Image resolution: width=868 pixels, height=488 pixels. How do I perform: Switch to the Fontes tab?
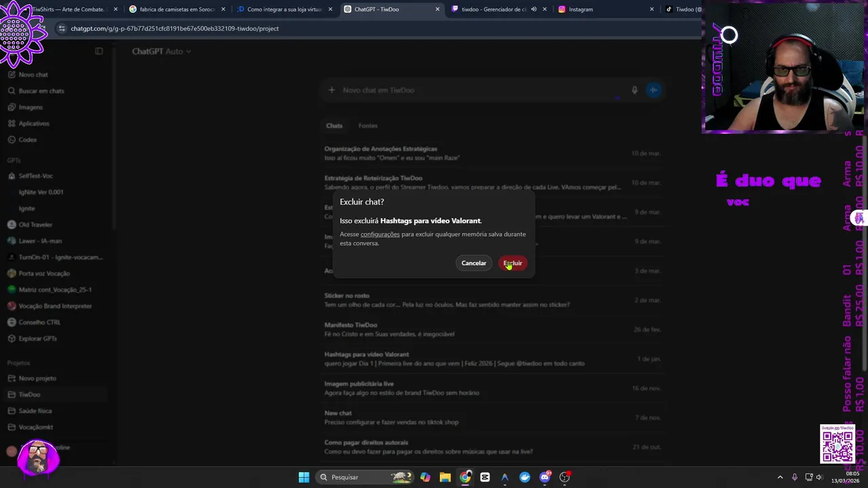(x=368, y=125)
